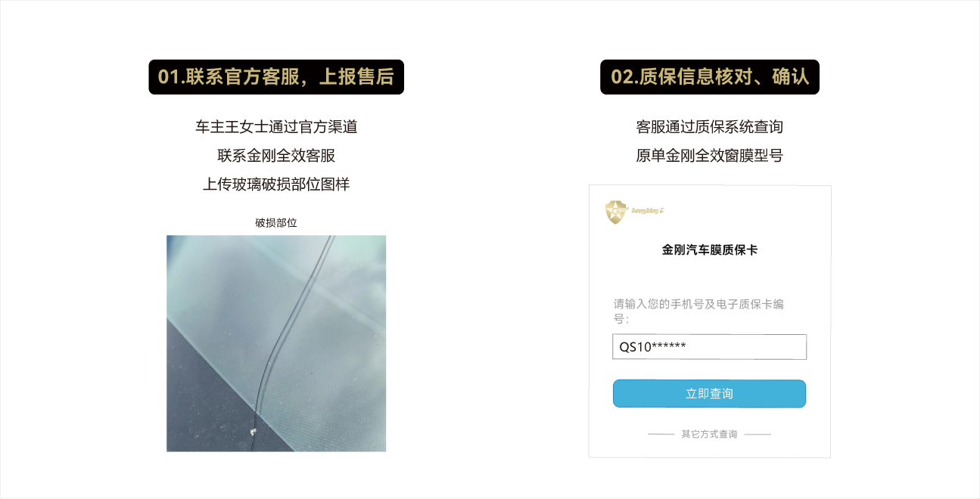Click the text 原单金刚全效窗膜型号

coord(709,156)
